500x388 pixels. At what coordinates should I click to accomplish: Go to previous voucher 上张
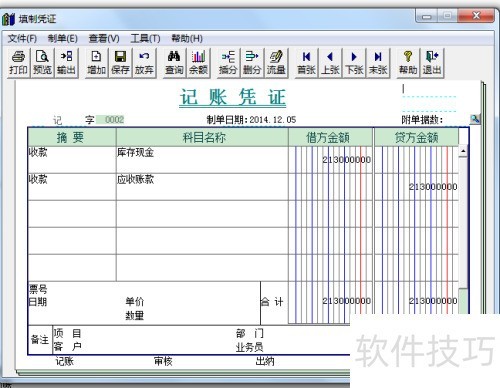330,63
